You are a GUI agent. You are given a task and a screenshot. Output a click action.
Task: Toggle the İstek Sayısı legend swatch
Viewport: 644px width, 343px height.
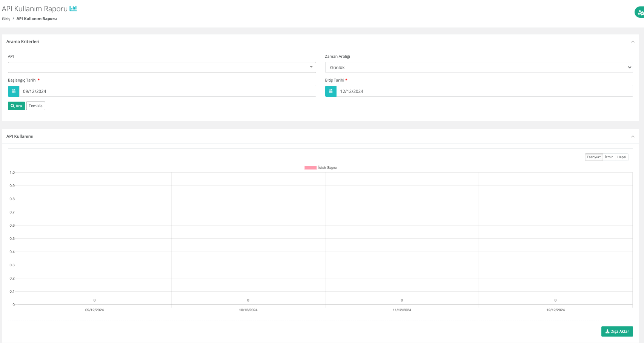[x=310, y=167]
